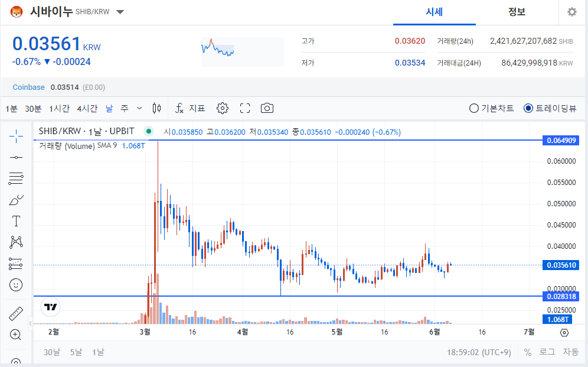Toggle percent scale mode
The image size is (588, 367).
(528, 352)
